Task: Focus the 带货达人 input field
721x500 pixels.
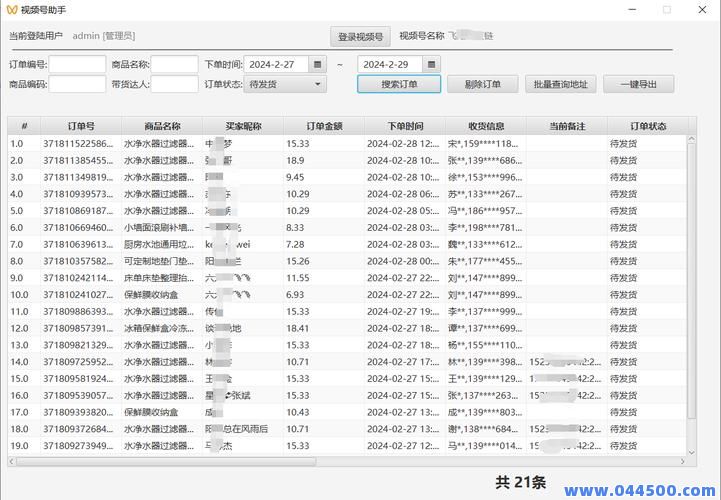Action: point(174,84)
